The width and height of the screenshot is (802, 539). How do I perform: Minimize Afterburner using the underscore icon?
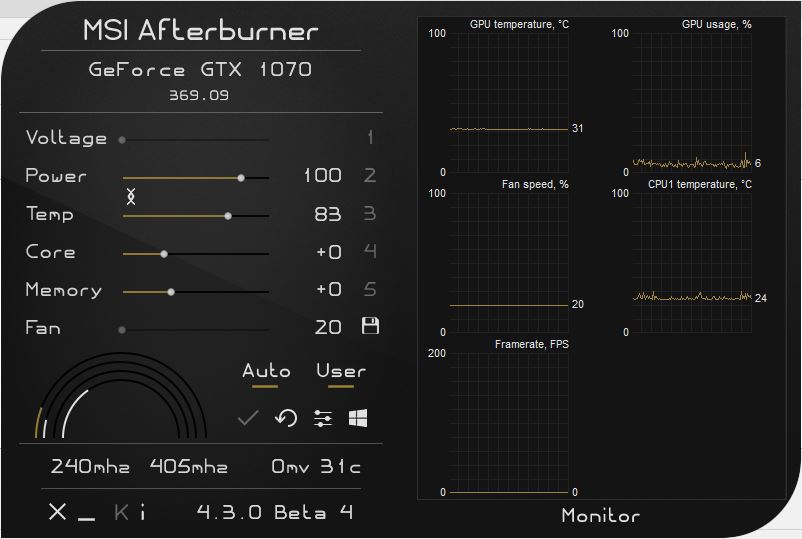coord(86,520)
